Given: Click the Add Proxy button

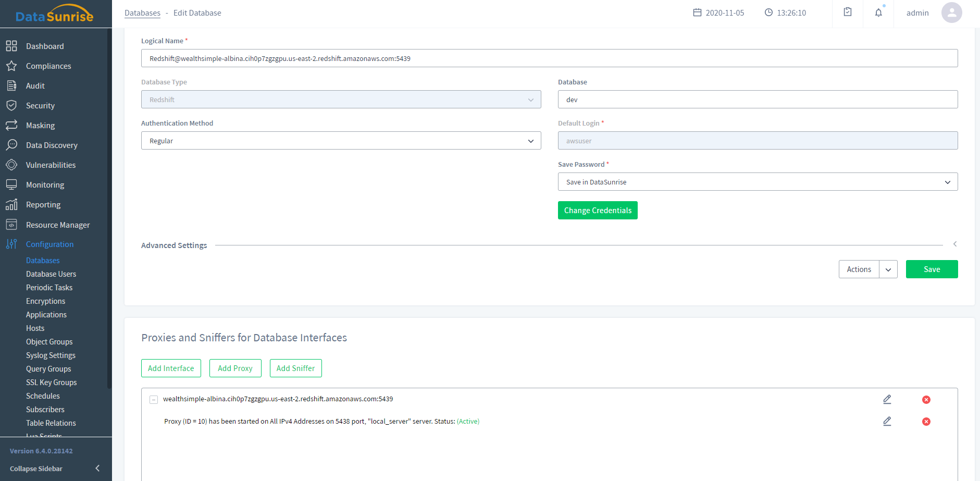Looking at the screenshot, I should 235,368.
